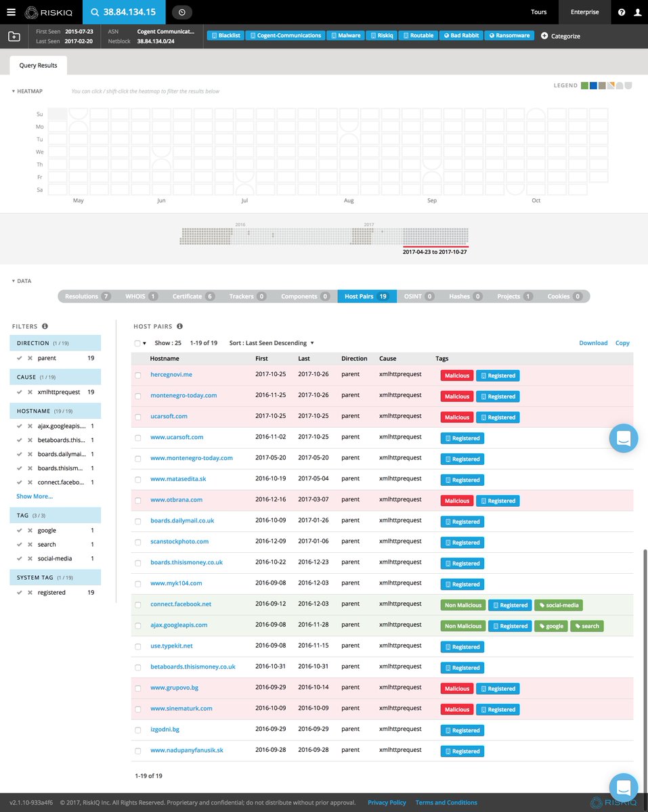Viewport: 648px width, 812px height.
Task: Open the Tours menu
Action: [538, 12]
